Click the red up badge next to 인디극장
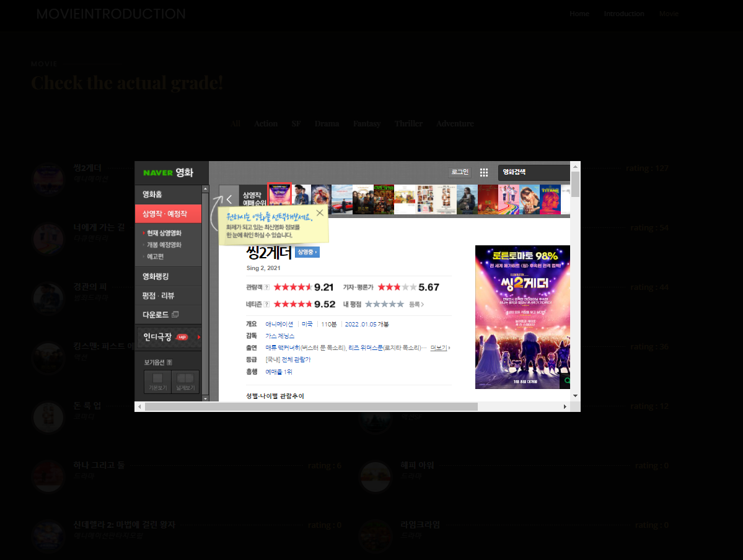743x560 pixels. tap(182, 336)
